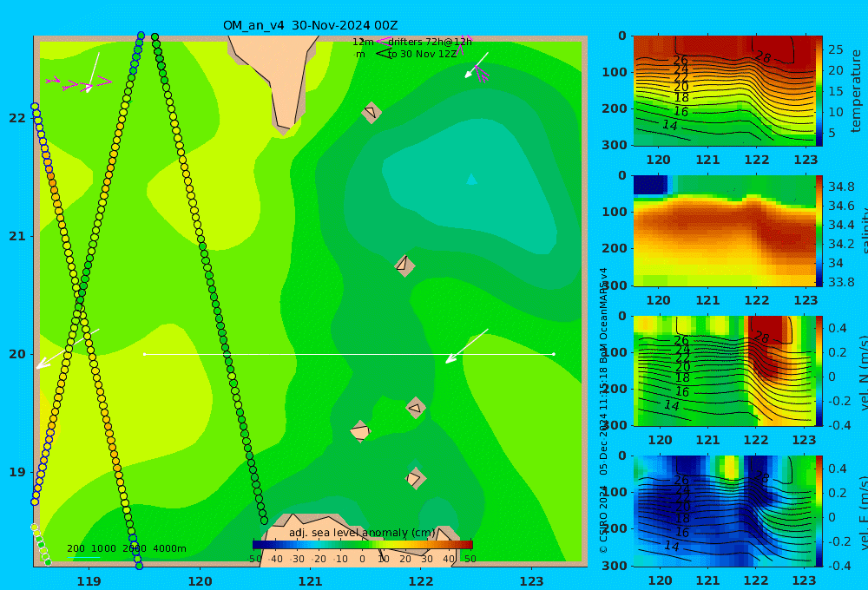
Task: Click latitude label 22 on the main map
Action: tap(17, 118)
